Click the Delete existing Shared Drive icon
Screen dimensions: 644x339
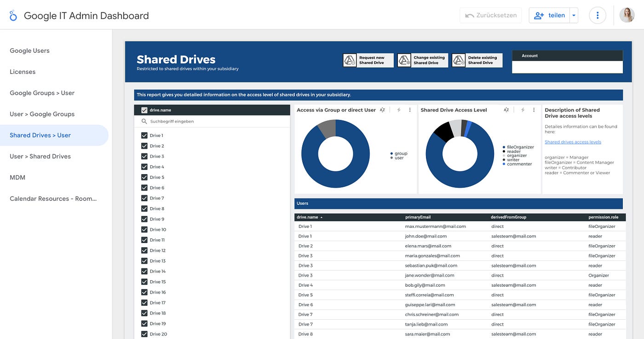(x=459, y=60)
